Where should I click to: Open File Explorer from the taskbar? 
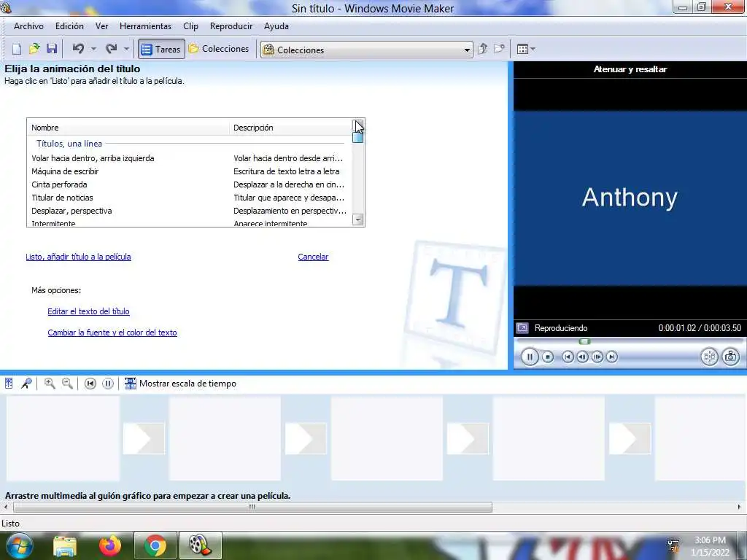click(x=65, y=545)
